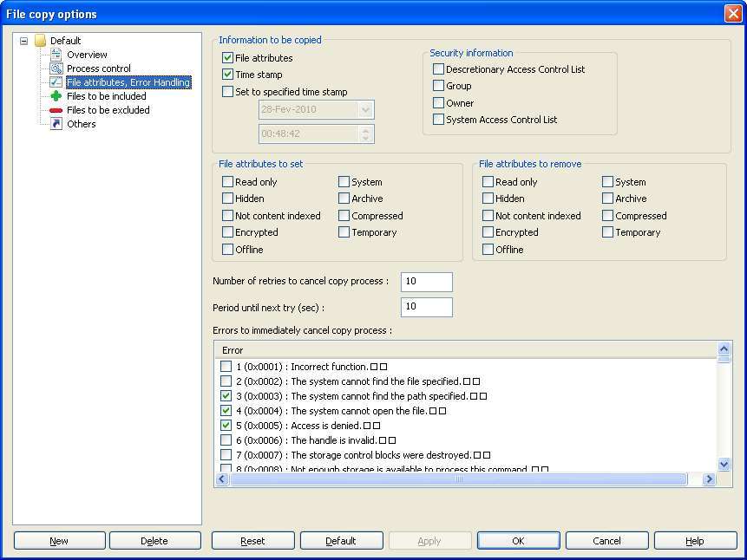Click the red minus Files to be excluded icon
Screen dimensions: 747x560
[56, 110]
